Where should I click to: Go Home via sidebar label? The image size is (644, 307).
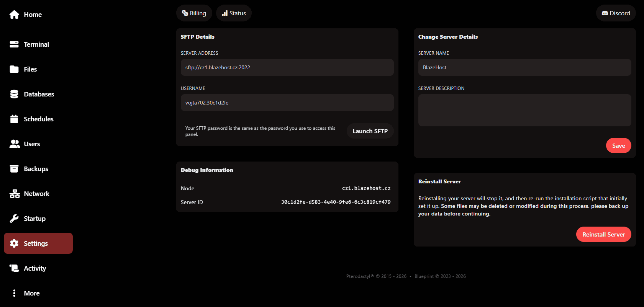coord(33,15)
